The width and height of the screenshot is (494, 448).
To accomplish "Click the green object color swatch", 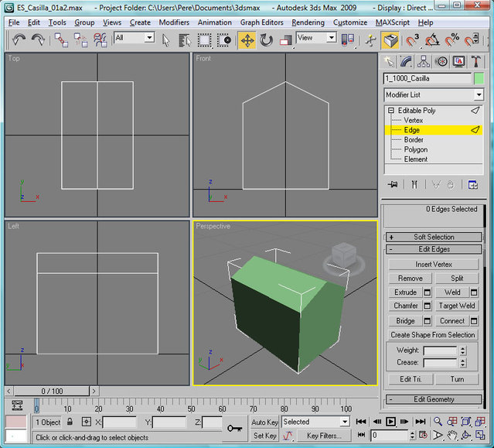I will (x=479, y=78).
